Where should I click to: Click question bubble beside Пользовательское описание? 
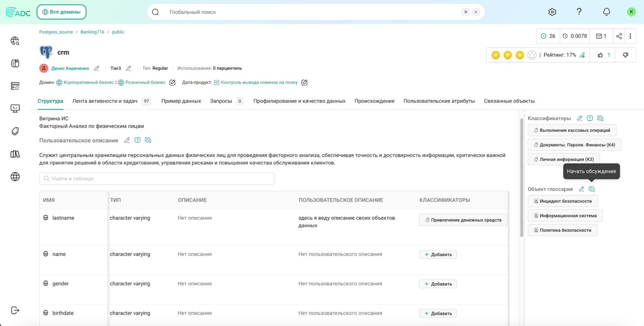tap(138, 140)
